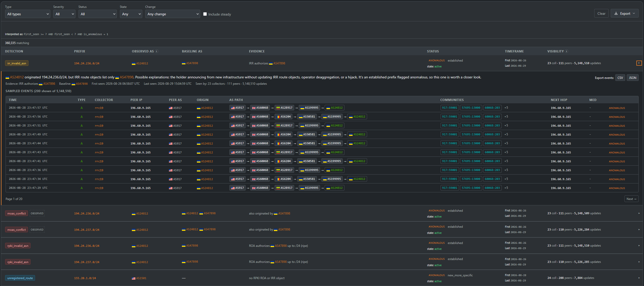Image resolution: width=644 pixels, height=286 pixels.
Task: Open the Type filter dropdown
Action: coord(28,14)
